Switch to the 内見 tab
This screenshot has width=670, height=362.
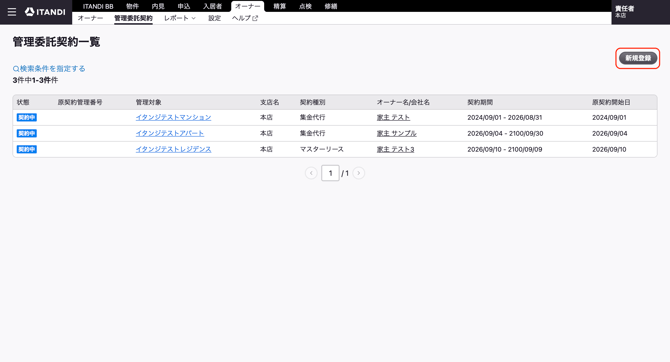[x=158, y=6]
